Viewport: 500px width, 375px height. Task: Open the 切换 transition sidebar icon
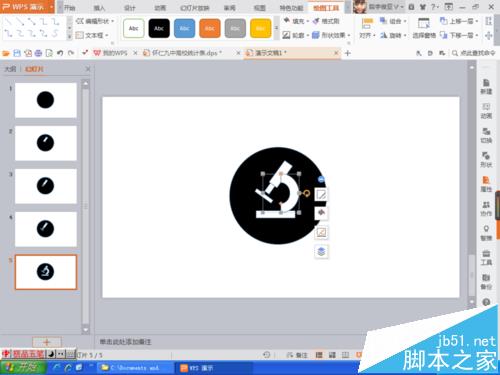486,135
